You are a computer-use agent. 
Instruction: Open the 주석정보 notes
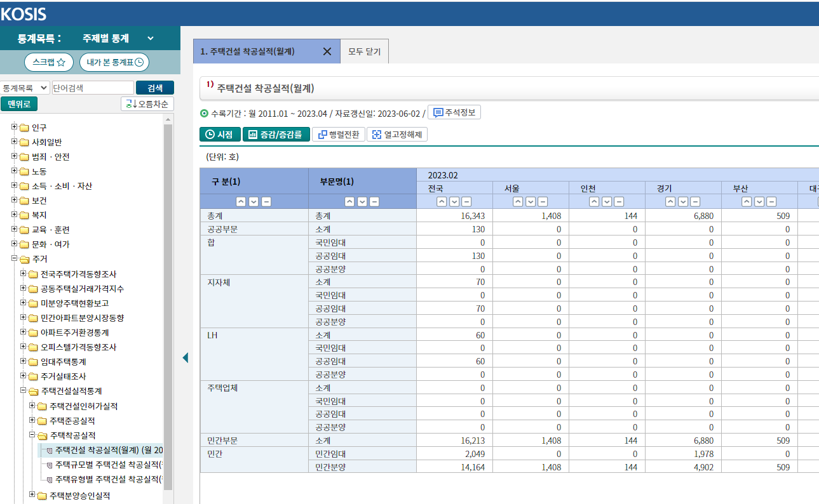pos(454,112)
